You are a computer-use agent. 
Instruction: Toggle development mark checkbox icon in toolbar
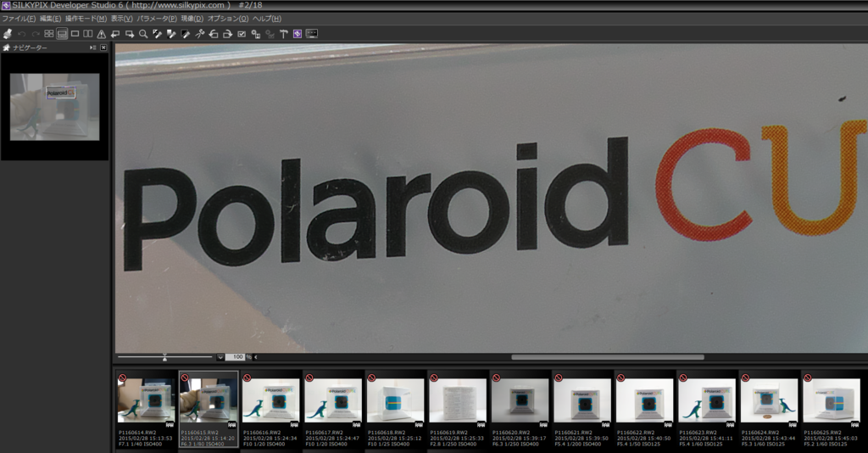[x=242, y=34]
